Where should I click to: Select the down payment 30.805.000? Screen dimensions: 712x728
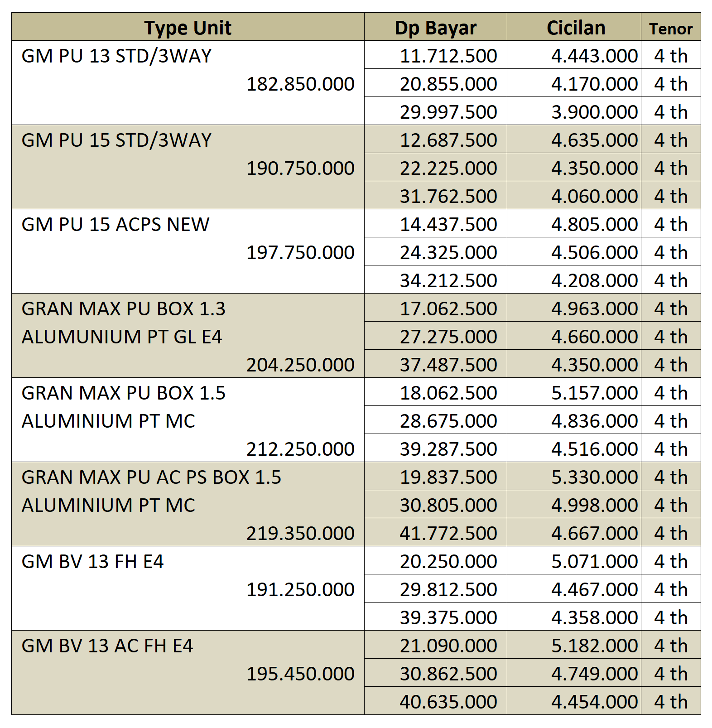pos(448,506)
